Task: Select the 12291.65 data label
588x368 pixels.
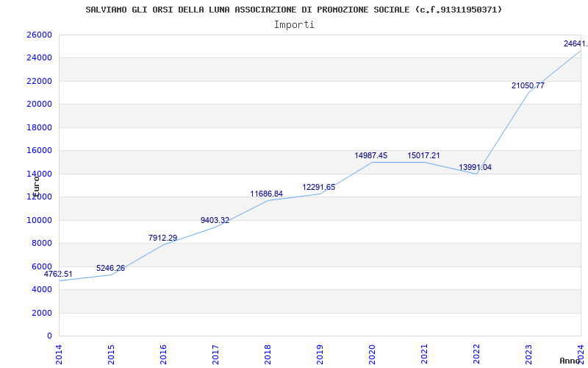Action: (319, 187)
